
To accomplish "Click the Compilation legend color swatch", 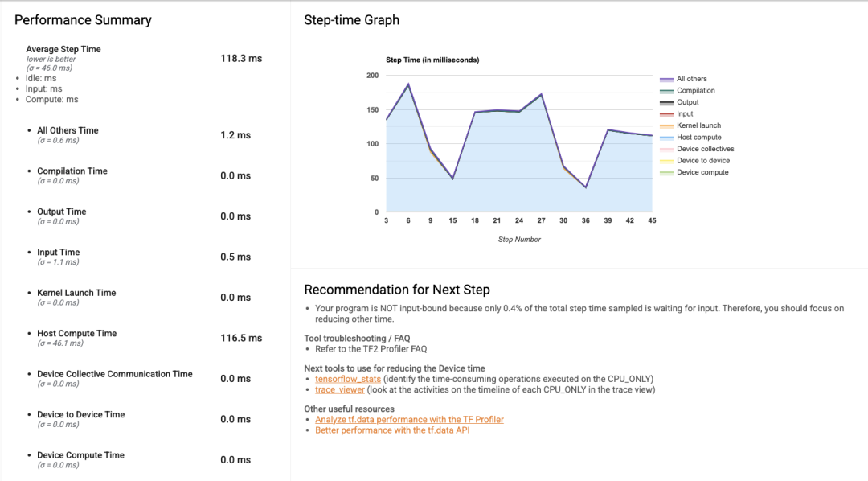I will point(666,91).
